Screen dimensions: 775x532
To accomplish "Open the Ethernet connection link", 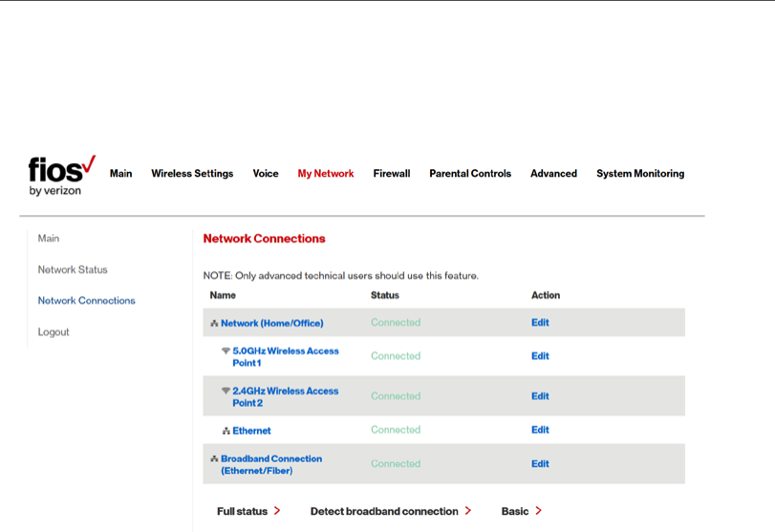I will coord(251,431).
